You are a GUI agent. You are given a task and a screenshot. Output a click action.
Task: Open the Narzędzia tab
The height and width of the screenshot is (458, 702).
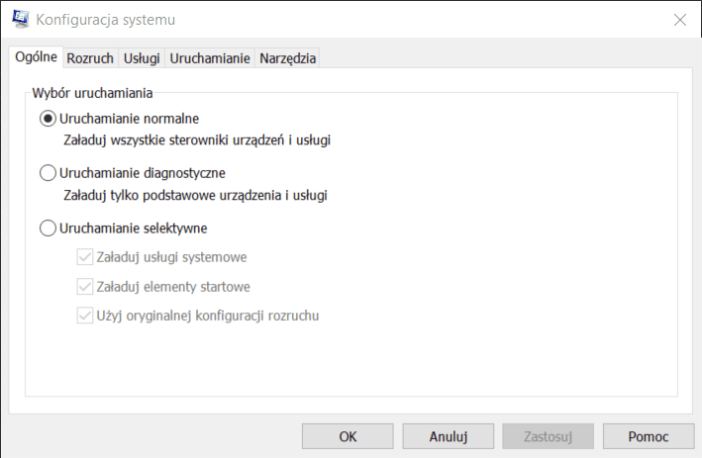click(x=287, y=59)
